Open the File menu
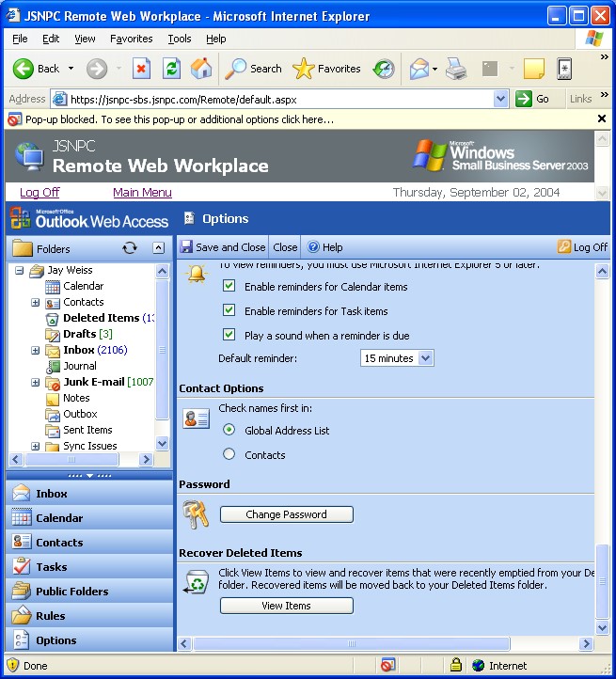 coord(20,39)
